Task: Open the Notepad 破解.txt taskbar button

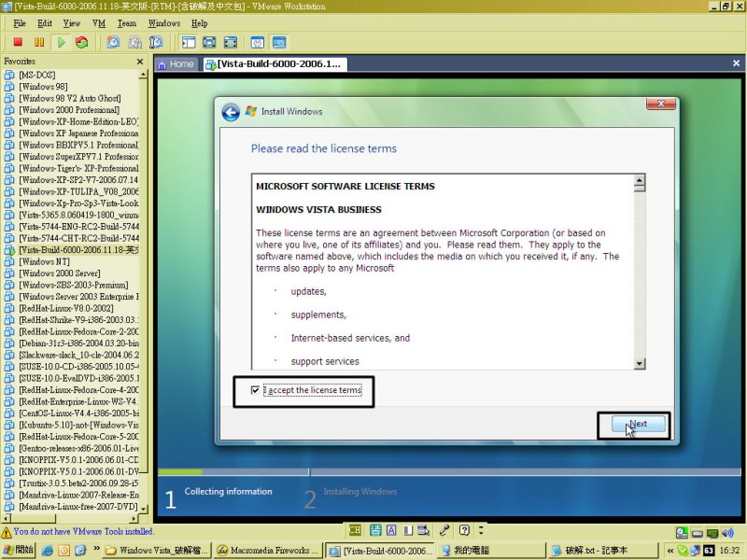Action: [x=602, y=551]
